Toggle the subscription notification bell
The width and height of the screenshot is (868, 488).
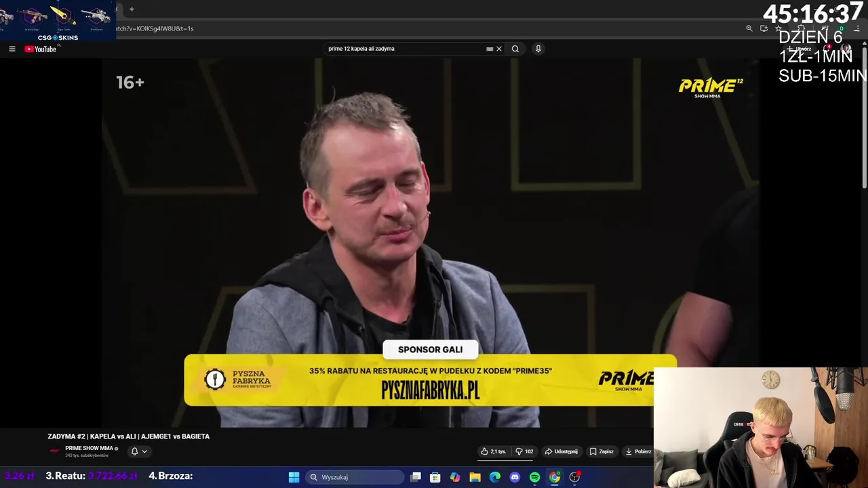tap(134, 451)
